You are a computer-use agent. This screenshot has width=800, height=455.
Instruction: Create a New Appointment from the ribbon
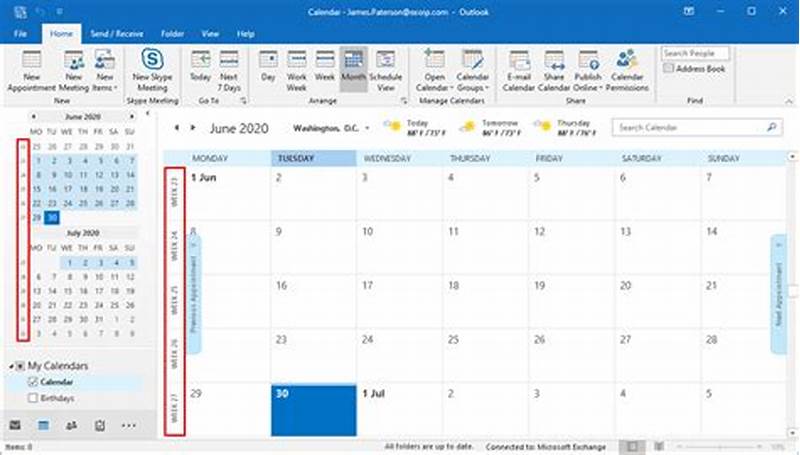point(32,71)
